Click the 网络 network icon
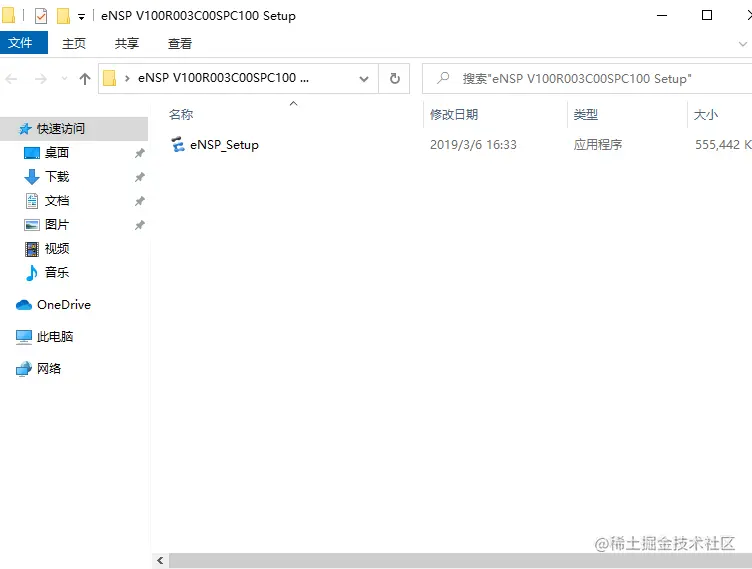The height and width of the screenshot is (569, 752). (x=24, y=369)
